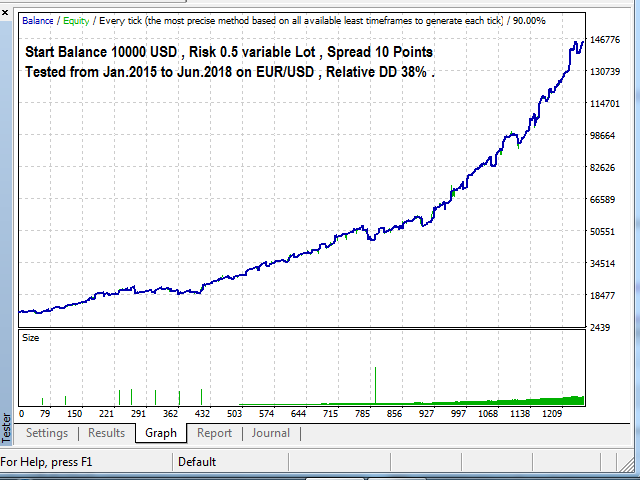Click the 'Balance' legend label
The height and width of the screenshot is (480, 640).
point(38,21)
